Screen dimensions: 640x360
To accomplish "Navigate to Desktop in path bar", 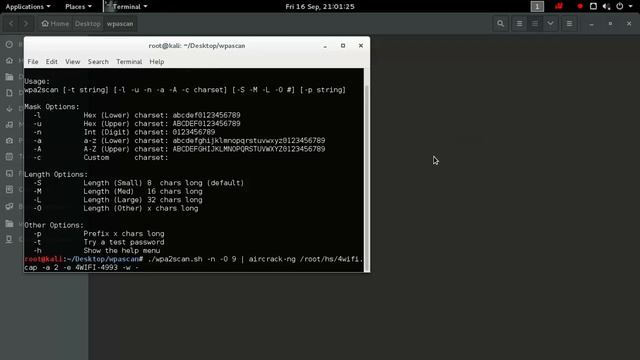I will point(87,24).
